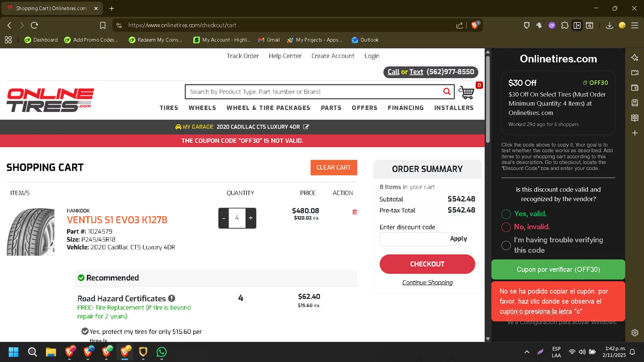Click the page vertical scrollbar

click(x=488, y=100)
